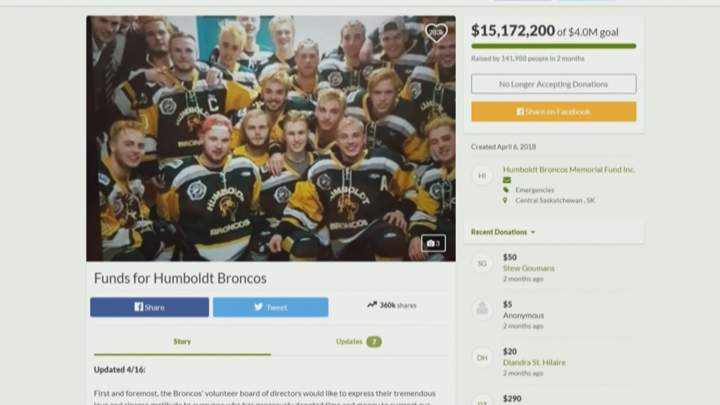The image size is (720, 405).
Task: Click the Tweet button
Action: (x=270, y=307)
